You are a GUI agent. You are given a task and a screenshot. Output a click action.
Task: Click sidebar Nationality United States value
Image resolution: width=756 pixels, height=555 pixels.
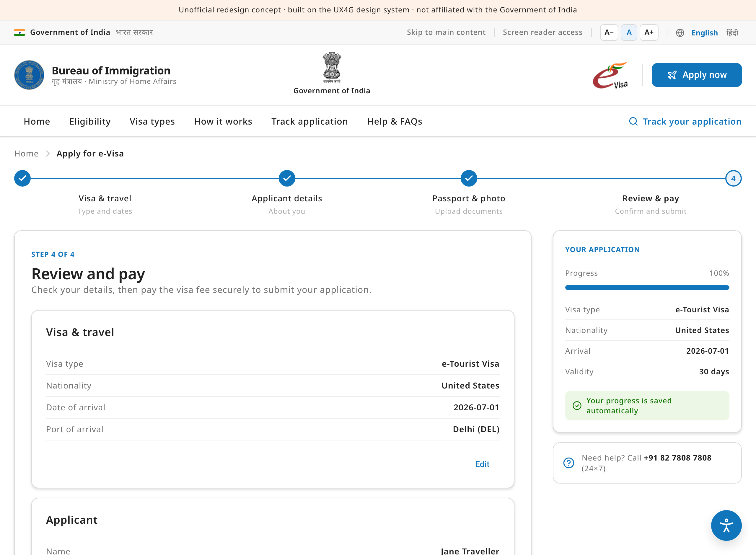coord(702,330)
